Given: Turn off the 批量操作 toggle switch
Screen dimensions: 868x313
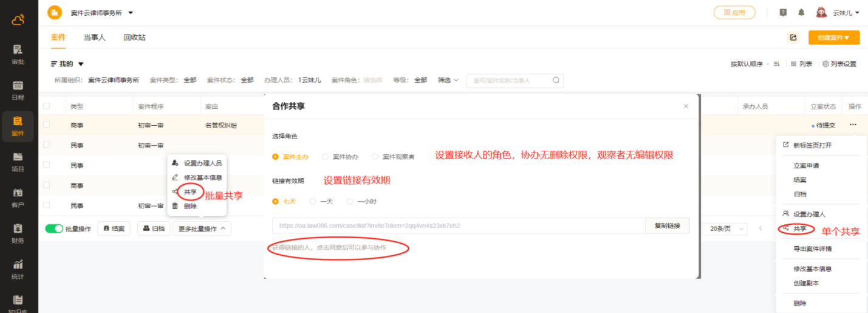Looking at the screenshot, I should tap(54, 229).
